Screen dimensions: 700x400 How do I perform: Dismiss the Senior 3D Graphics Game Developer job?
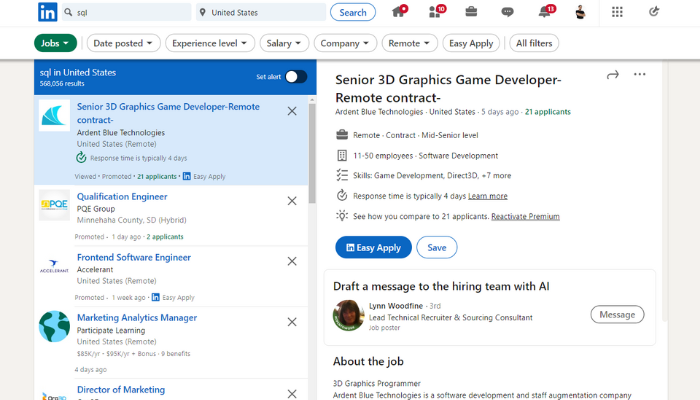pyautogui.click(x=292, y=111)
